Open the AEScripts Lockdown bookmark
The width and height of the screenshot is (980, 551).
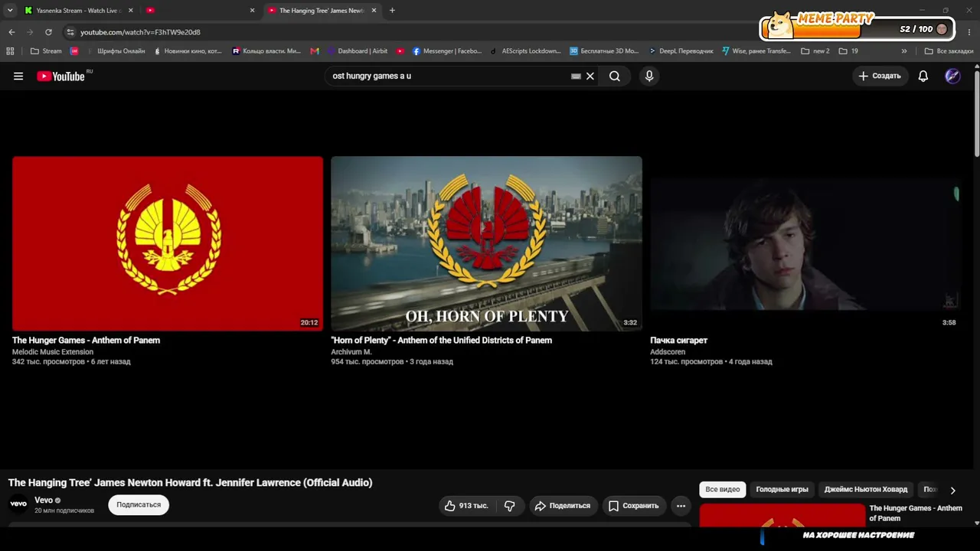[526, 51]
